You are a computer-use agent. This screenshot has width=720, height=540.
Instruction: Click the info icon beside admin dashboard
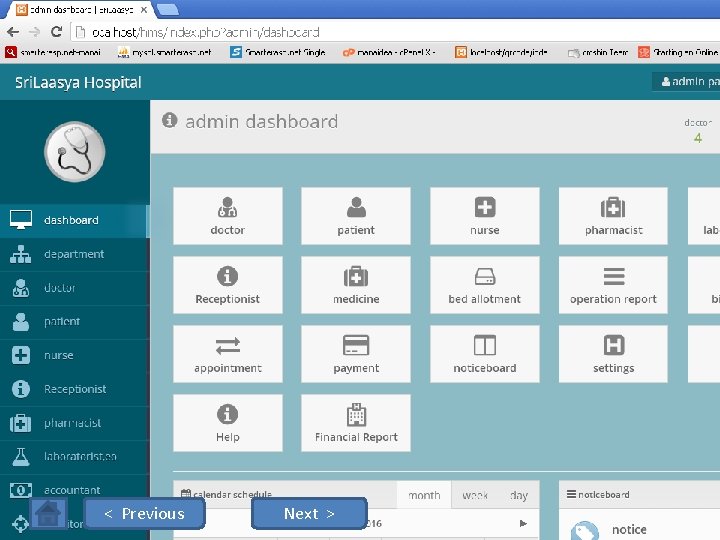coord(169,120)
